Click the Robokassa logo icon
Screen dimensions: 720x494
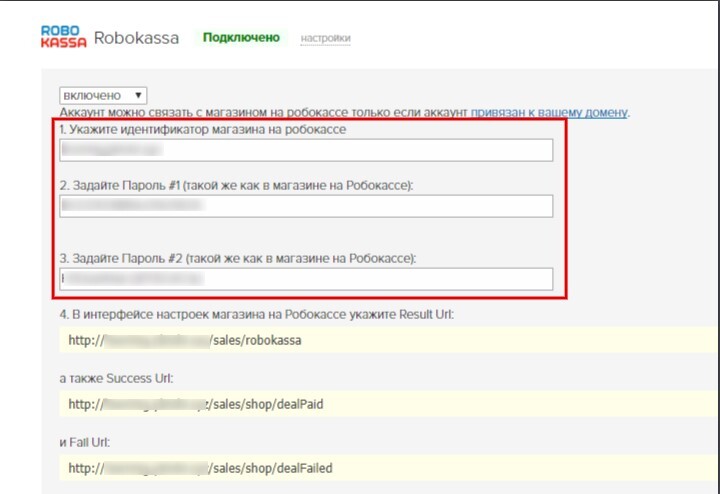63,37
